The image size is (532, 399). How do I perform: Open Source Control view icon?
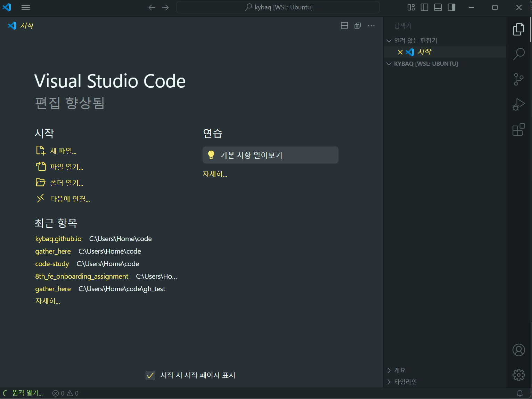coord(518,79)
